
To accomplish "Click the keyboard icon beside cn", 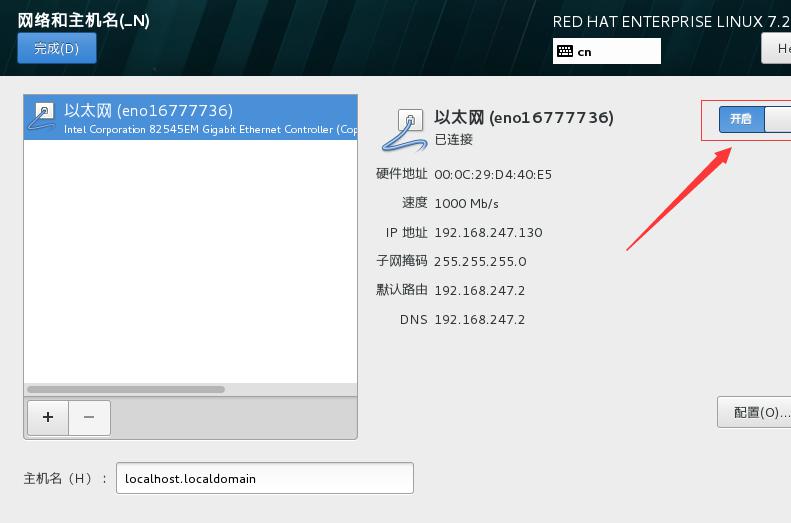I will [565, 51].
